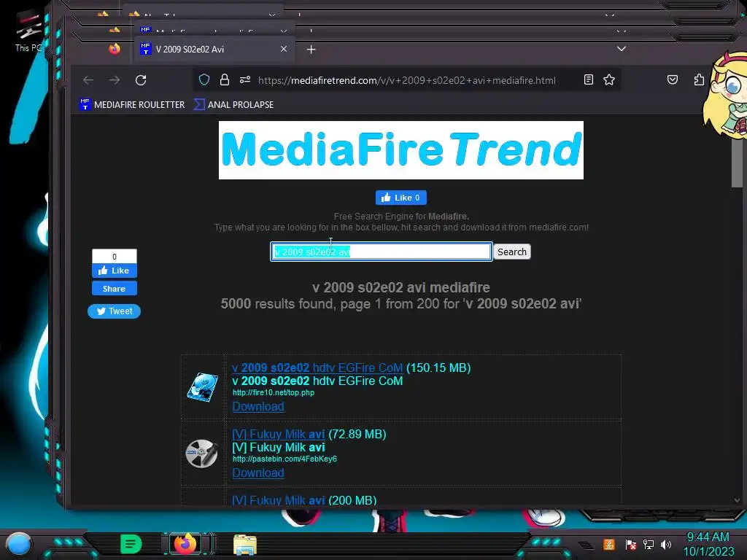
Task: Click the Like 0 button under logo
Action: [x=401, y=198]
